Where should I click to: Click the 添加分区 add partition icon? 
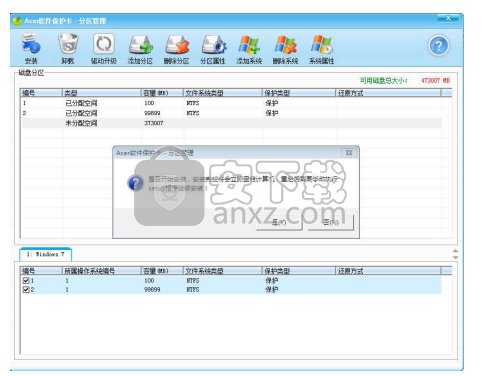pyautogui.click(x=140, y=49)
